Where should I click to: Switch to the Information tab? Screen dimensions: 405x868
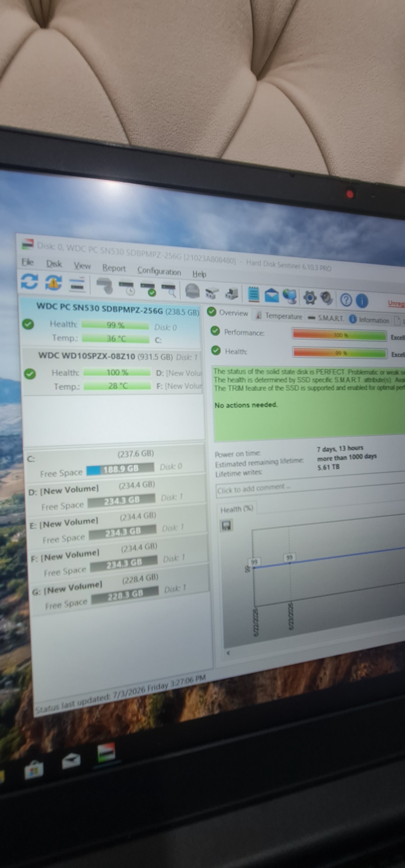click(369, 320)
